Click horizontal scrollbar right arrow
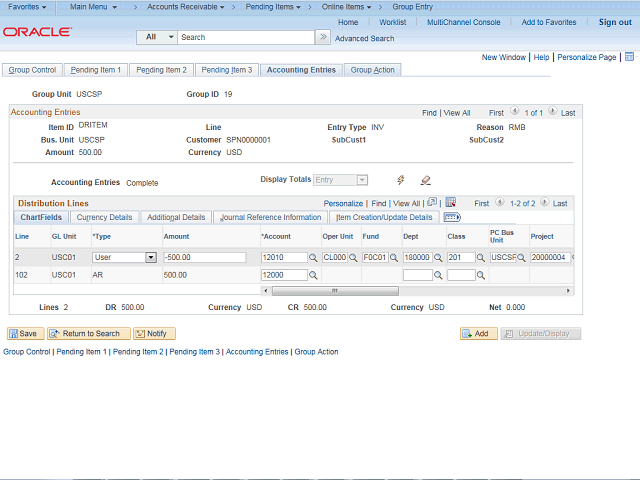Viewport: 640px width, 480px height. pyautogui.click(x=568, y=291)
